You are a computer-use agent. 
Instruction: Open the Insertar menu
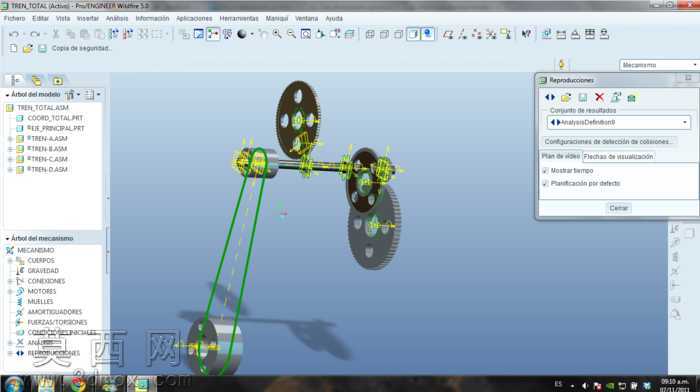point(88,18)
